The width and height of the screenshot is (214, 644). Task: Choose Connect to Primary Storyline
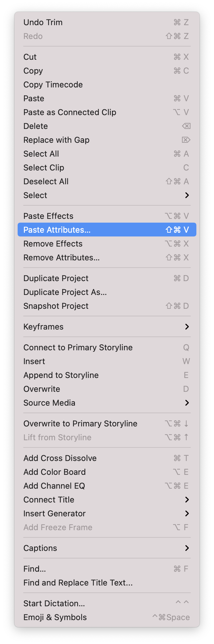(x=107, y=347)
